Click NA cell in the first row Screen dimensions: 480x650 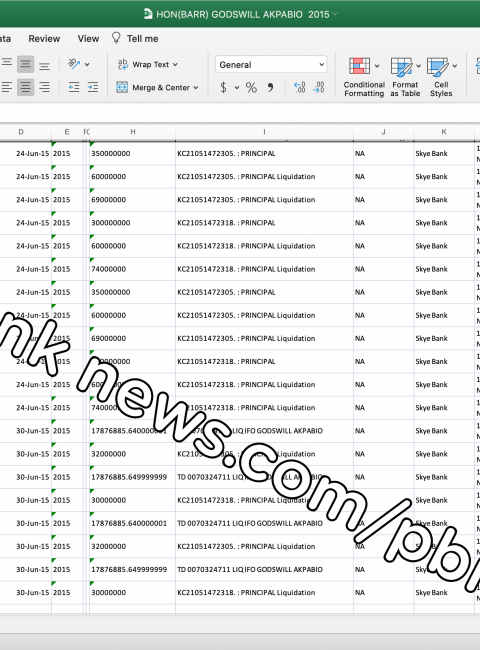(383, 153)
